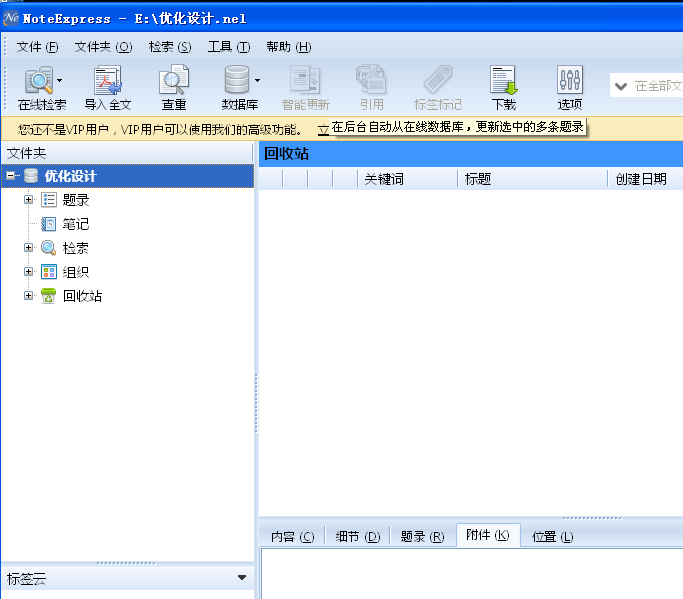Expand the 检索 tree node

(x=28, y=247)
